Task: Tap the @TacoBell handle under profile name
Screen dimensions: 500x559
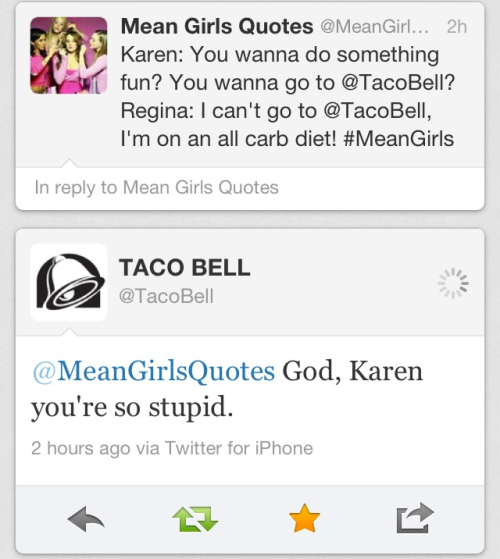Action: [x=166, y=296]
